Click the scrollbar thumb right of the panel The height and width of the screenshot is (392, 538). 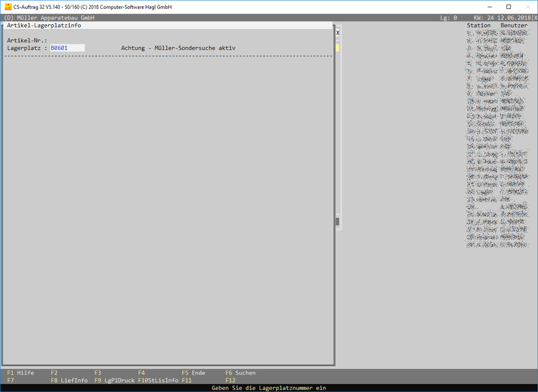[x=338, y=221]
